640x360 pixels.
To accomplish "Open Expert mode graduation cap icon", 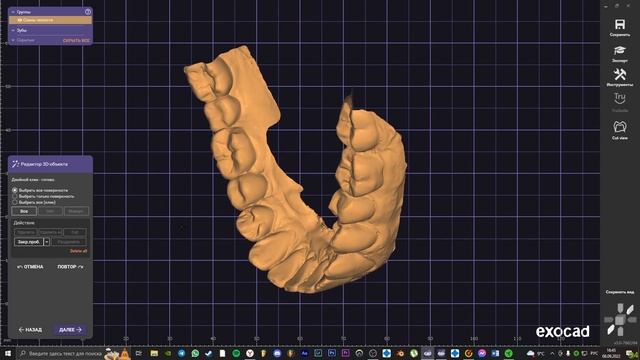I will (620, 51).
